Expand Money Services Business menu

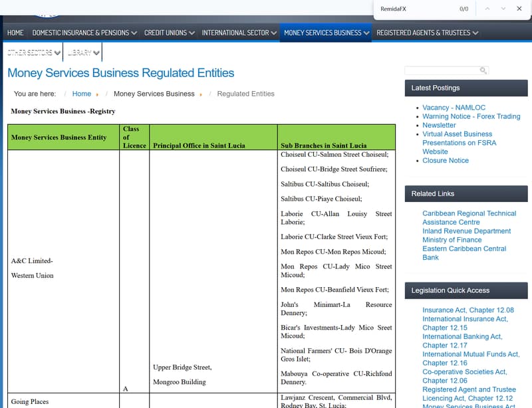tap(327, 33)
